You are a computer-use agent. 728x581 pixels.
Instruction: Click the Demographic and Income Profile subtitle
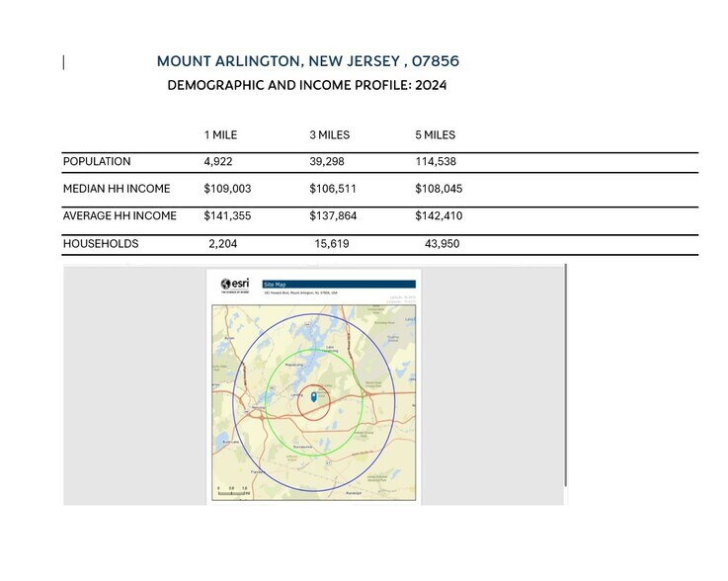pyautogui.click(x=307, y=85)
